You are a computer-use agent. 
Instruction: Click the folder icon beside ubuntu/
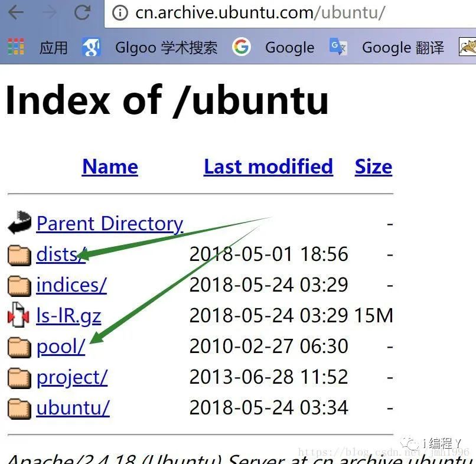(x=19, y=409)
